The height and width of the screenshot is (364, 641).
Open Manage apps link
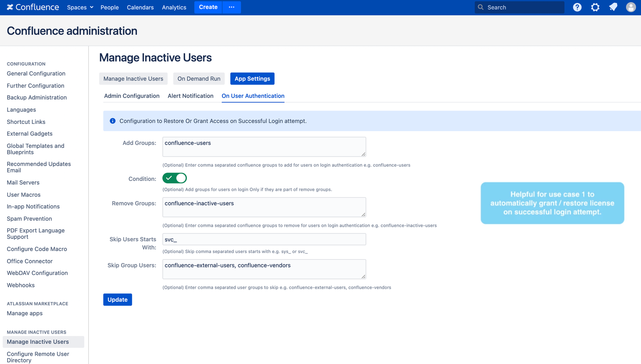coord(25,313)
